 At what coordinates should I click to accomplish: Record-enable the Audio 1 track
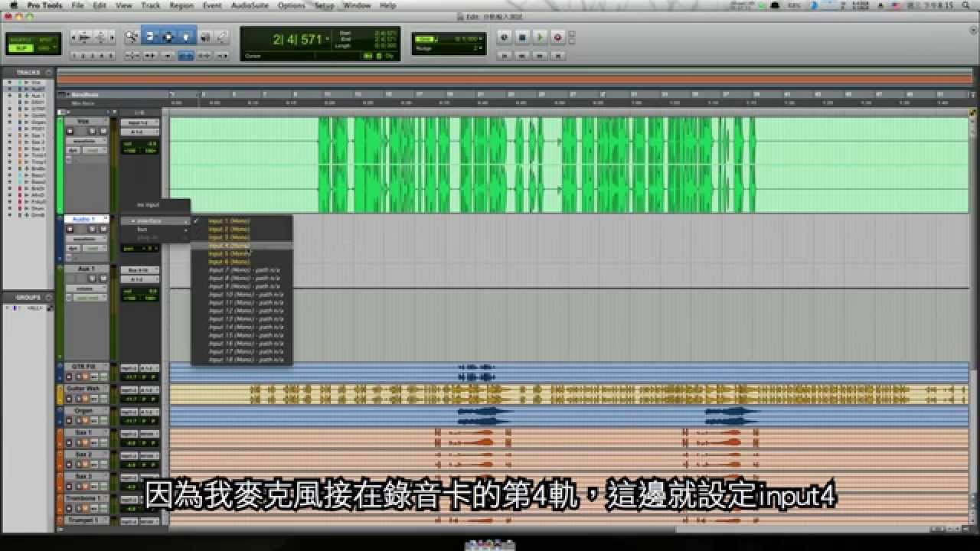coord(70,229)
